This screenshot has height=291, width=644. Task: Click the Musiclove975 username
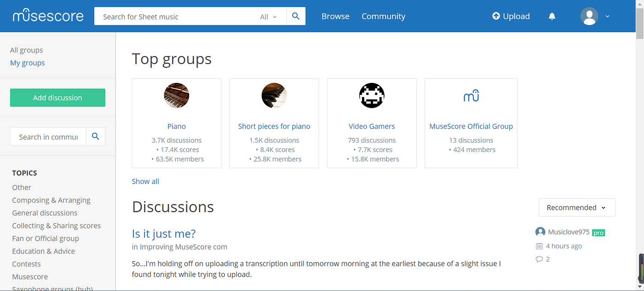tap(569, 232)
